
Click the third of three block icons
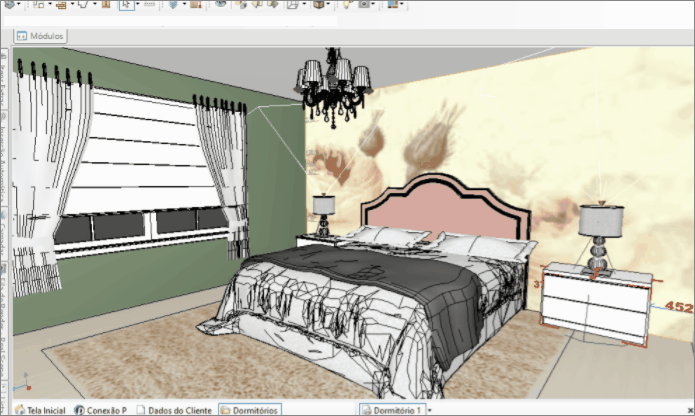[273, 4]
